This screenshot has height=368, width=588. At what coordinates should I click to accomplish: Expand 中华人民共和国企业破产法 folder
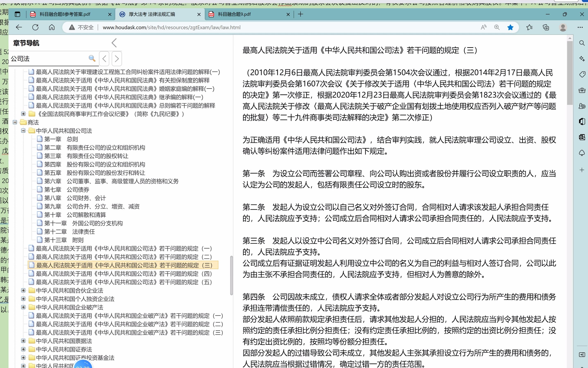23,307
